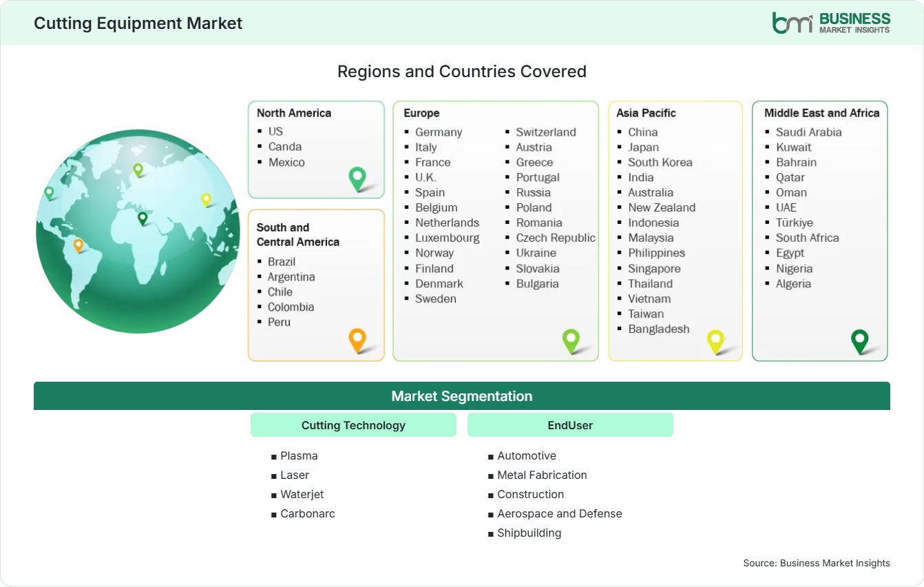
Task: Click New Zealand in Asia Pacific list
Action: pyautogui.click(x=662, y=208)
